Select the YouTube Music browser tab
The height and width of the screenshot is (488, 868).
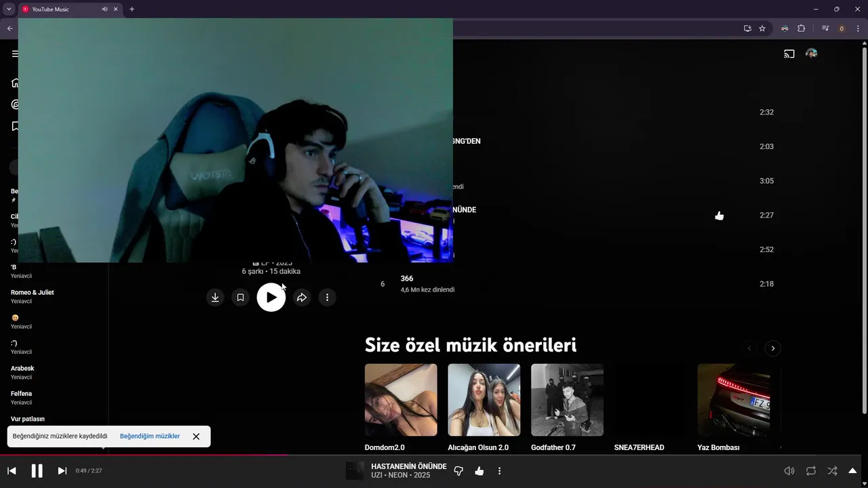click(70, 9)
